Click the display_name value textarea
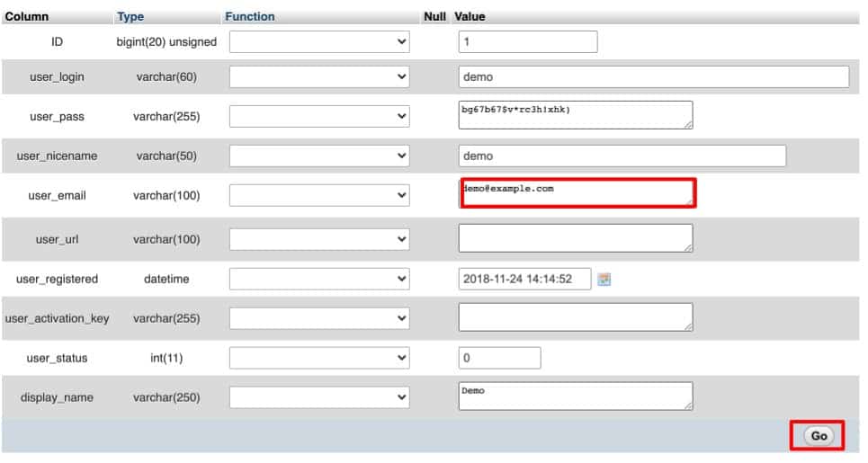 575,396
